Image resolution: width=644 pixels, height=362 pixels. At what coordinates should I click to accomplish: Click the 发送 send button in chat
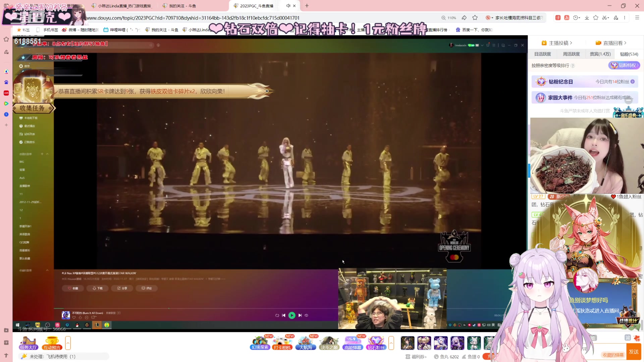634,352
